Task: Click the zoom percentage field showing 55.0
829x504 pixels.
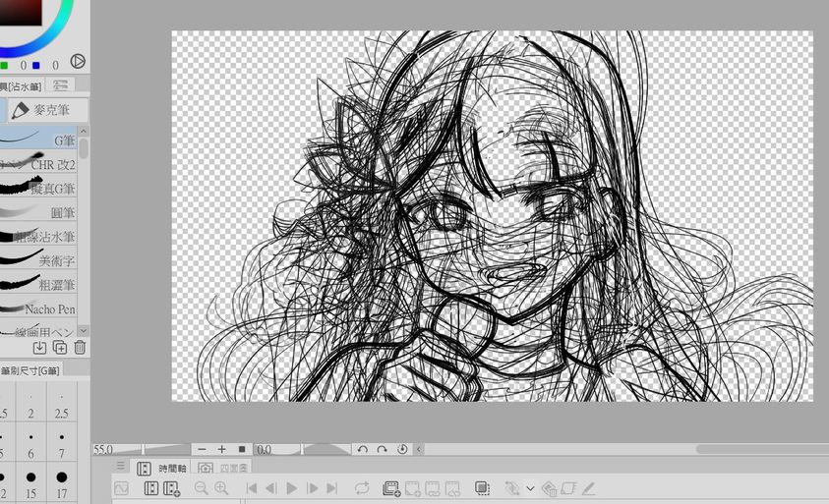Action: coord(103,450)
